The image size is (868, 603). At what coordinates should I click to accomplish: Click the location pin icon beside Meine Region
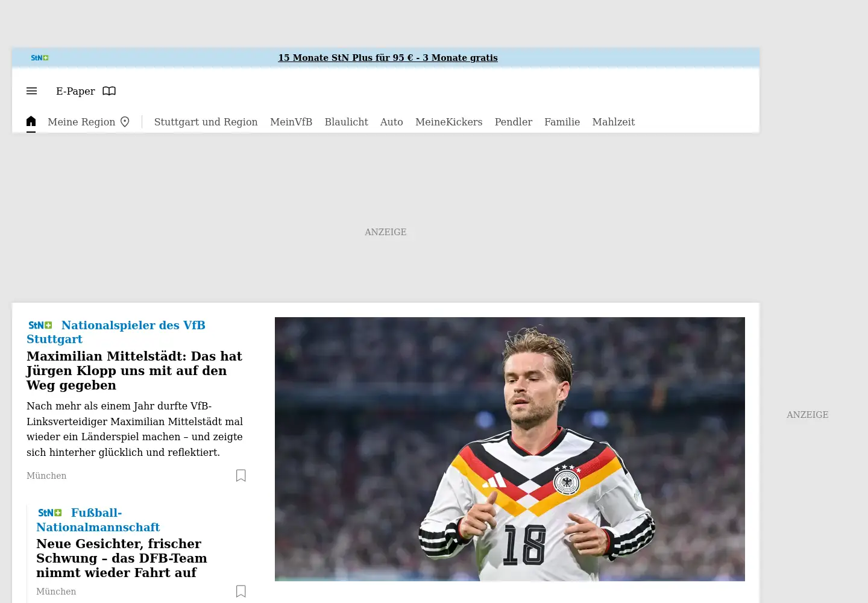[125, 122]
